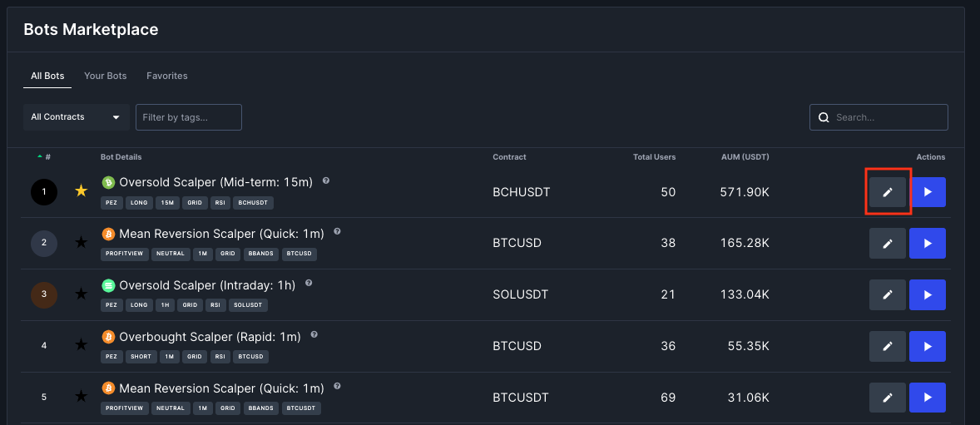Image resolution: width=980 pixels, height=425 pixels.
Task: Open the Filter by tags combo box
Action: tap(189, 117)
